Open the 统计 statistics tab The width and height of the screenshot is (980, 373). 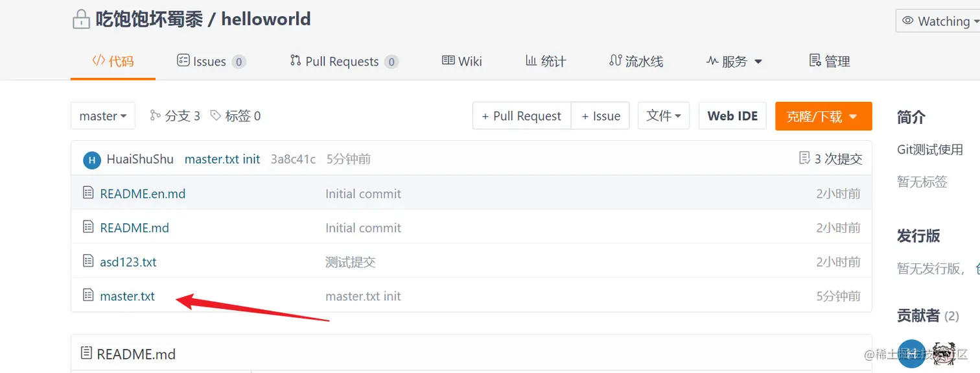pyautogui.click(x=546, y=62)
